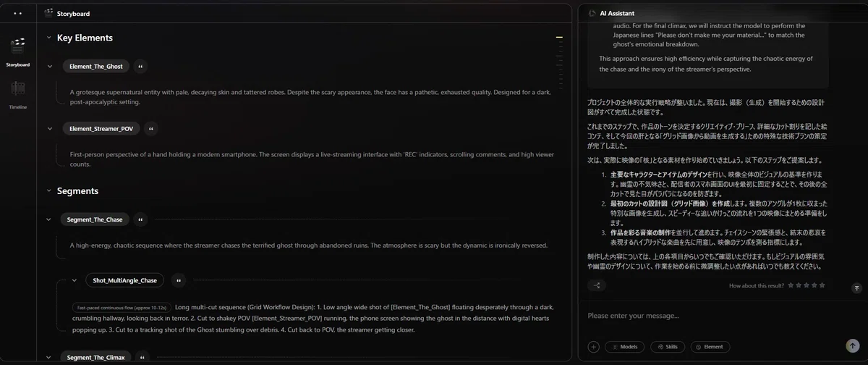Collapse the Key Elements section
This screenshot has width=868, height=365.
coord(48,38)
